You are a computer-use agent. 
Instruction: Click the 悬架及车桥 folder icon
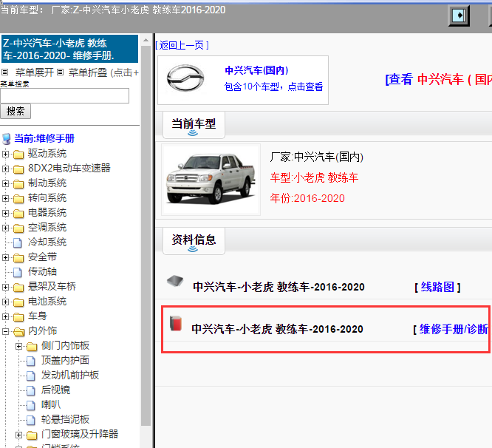click(x=18, y=288)
